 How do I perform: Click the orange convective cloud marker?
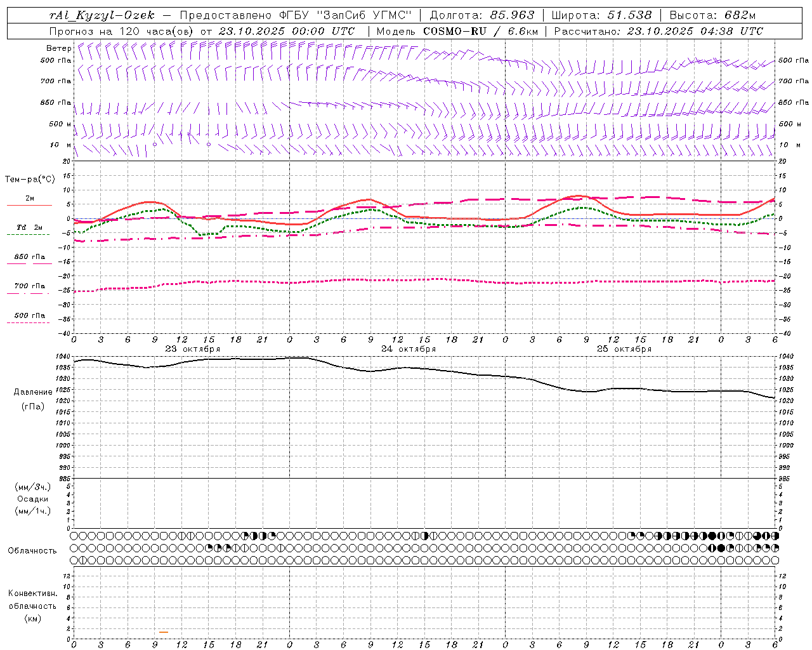click(164, 632)
